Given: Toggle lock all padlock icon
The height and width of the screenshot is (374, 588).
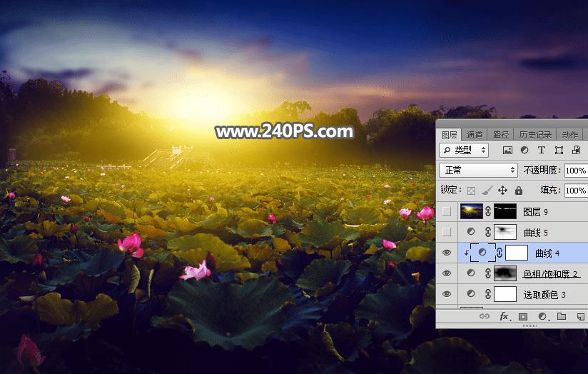Looking at the screenshot, I should tap(519, 190).
